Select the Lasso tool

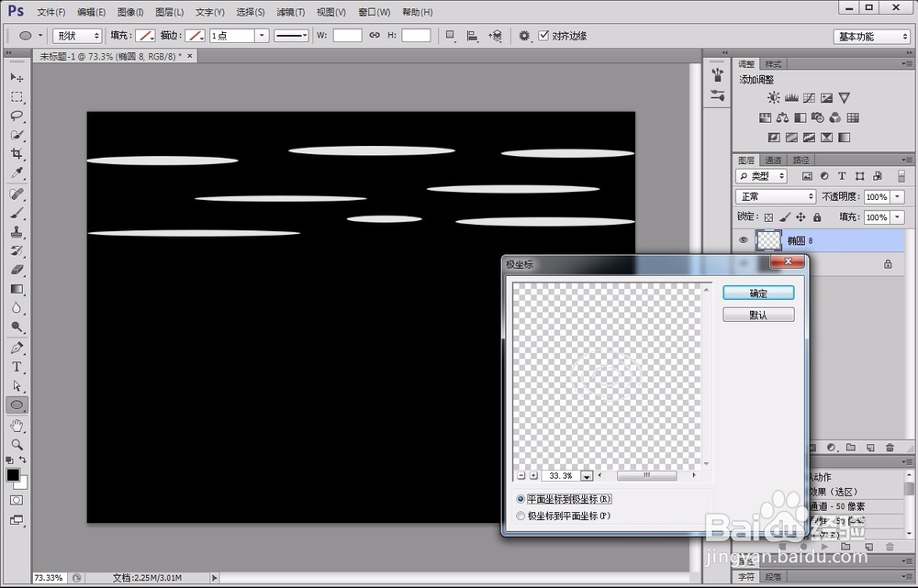click(x=17, y=116)
